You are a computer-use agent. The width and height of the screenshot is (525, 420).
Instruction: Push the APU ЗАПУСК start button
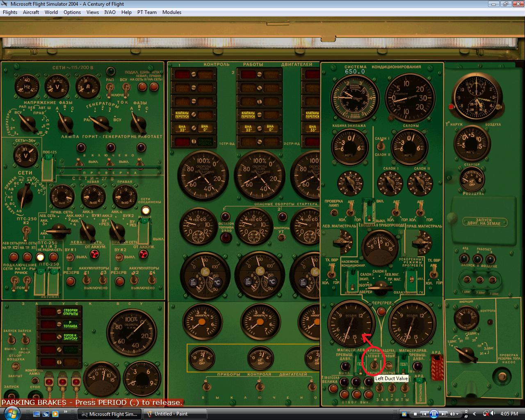tap(11, 395)
